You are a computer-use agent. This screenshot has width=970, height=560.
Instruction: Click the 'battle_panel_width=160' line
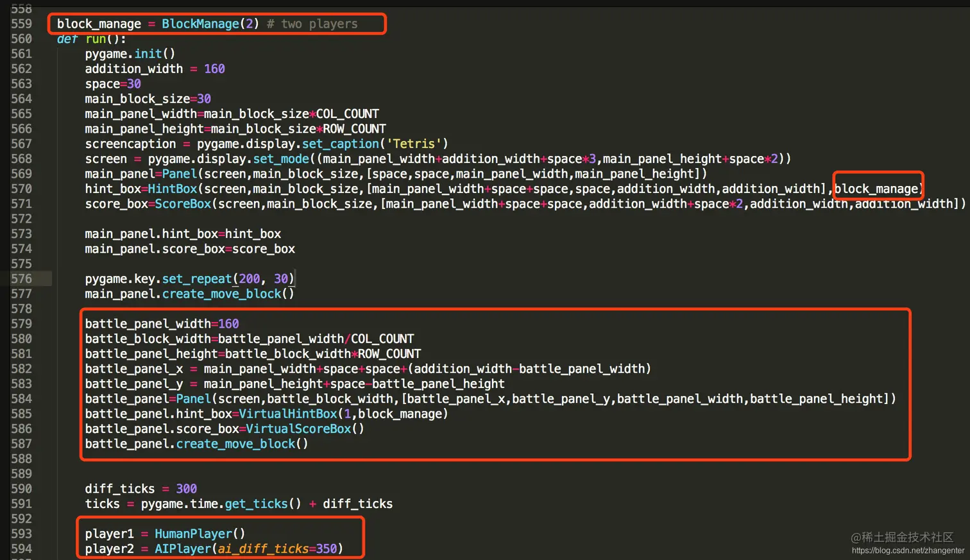pos(162,324)
